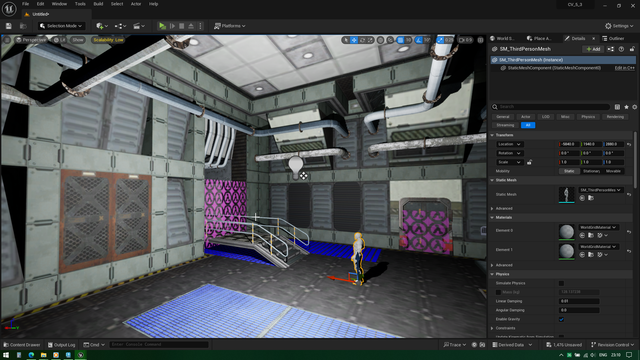The width and height of the screenshot is (640, 360).
Task: Select the Rendering filter chip
Action: pos(615,117)
